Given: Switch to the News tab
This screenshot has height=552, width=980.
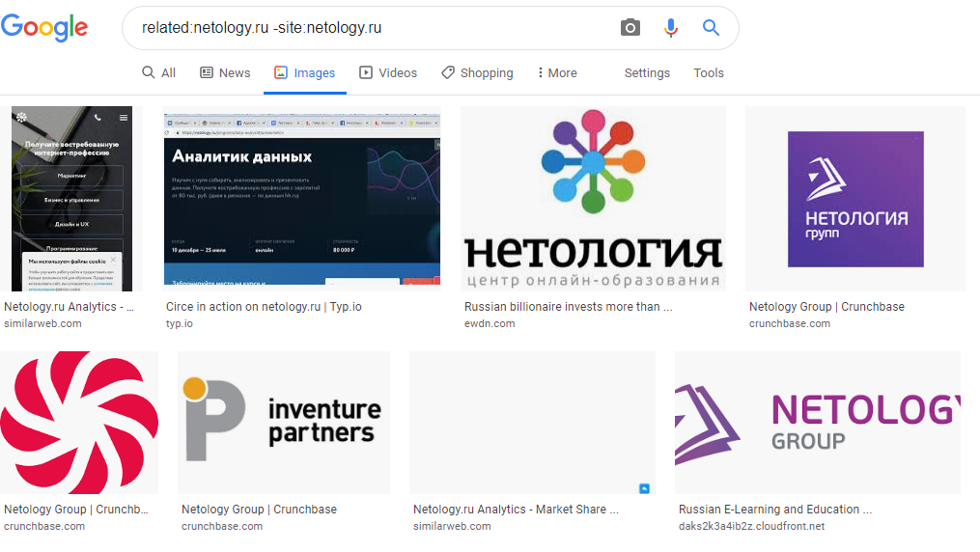Looking at the screenshot, I should [x=225, y=72].
